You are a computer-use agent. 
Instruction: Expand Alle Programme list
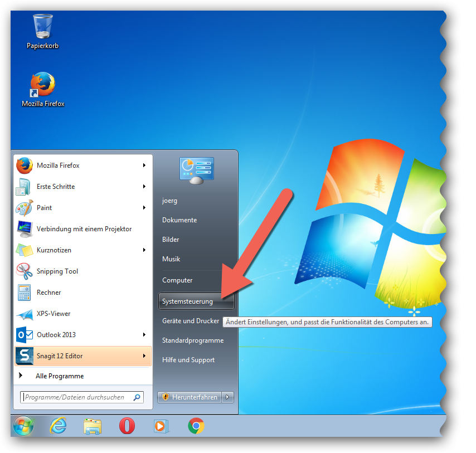tap(59, 376)
